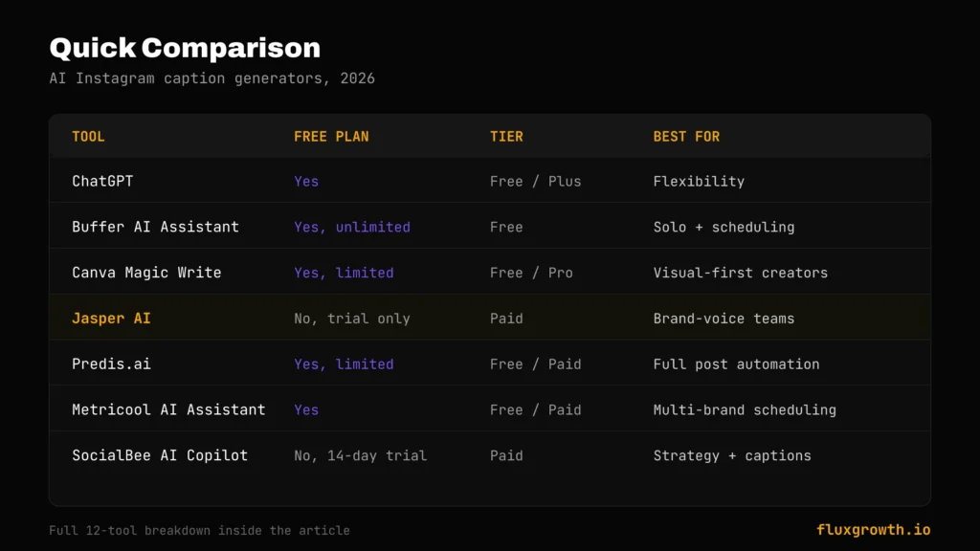Click the 'Flexibility' best-for cell
980x551 pixels.
[x=699, y=181]
